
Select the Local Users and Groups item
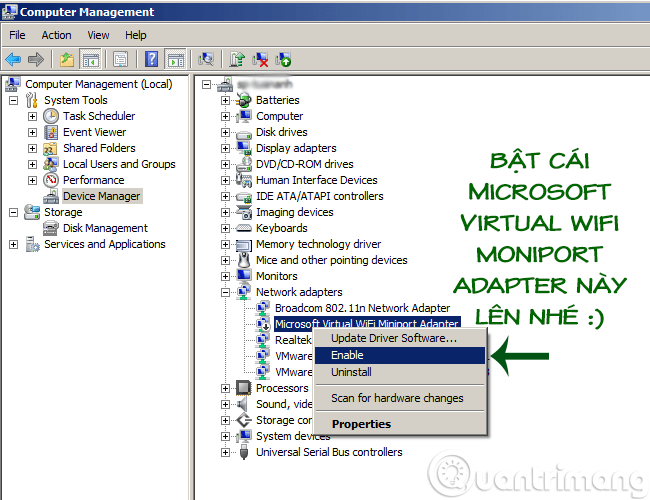pos(119,164)
